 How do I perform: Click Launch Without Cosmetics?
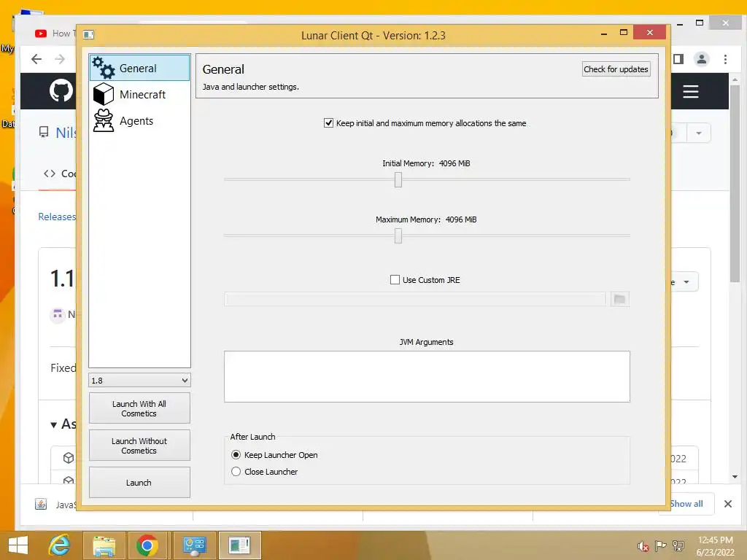click(x=139, y=446)
